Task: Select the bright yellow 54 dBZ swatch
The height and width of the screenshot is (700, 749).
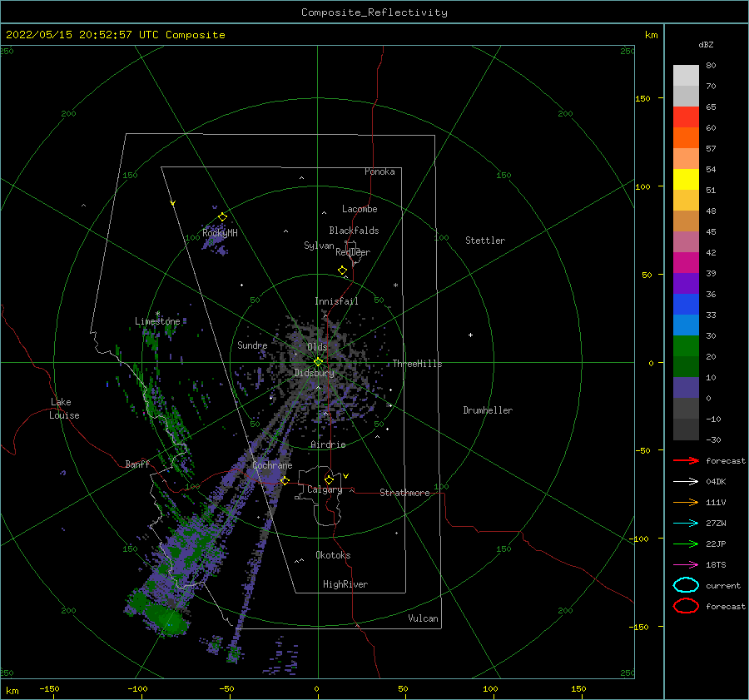Action: pyautogui.click(x=686, y=180)
